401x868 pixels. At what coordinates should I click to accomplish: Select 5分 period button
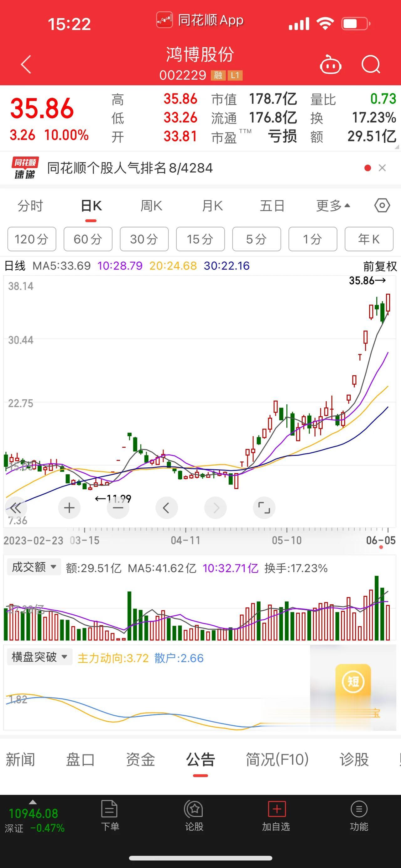click(x=257, y=239)
